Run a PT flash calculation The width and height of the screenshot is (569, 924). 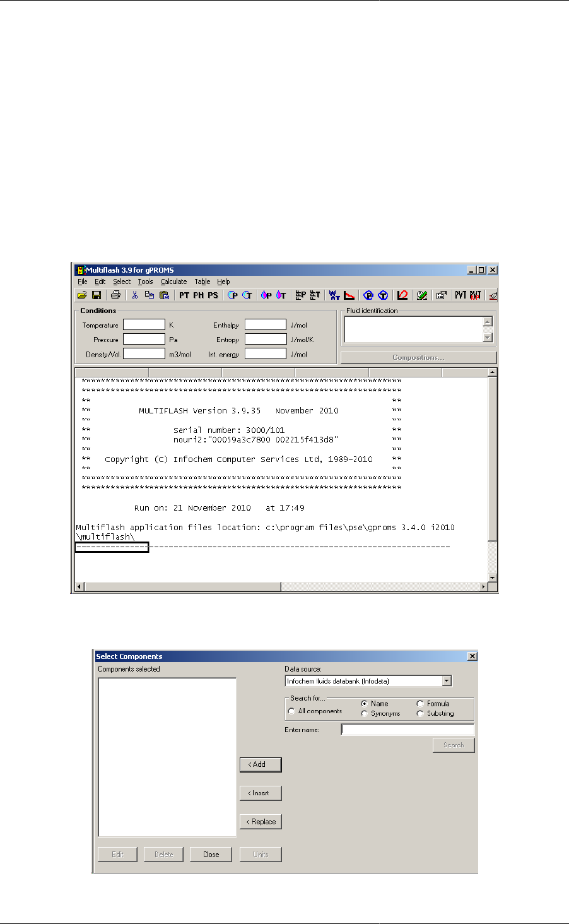[184, 295]
